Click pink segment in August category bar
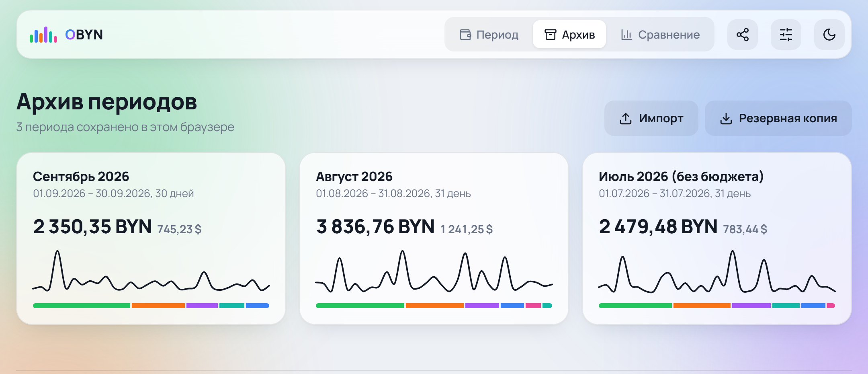This screenshot has width=868, height=374. pos(533,306)
